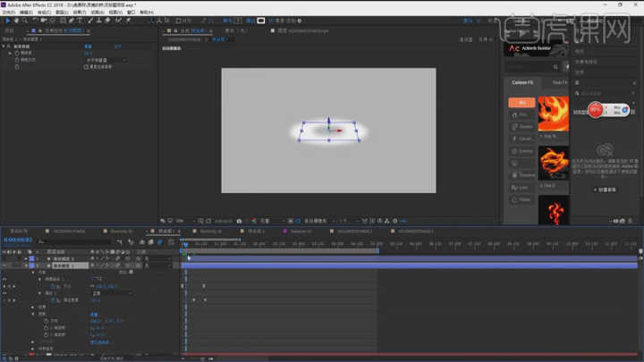644x362 pixels.
Task: Select the Hand tool in toolbar
Action: (15, 20)
